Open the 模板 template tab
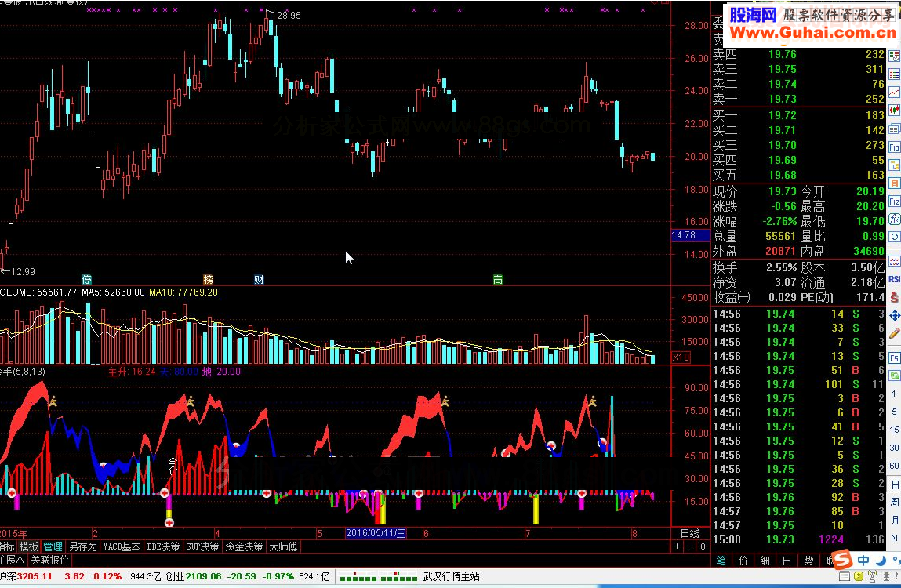 click(29, 546)
